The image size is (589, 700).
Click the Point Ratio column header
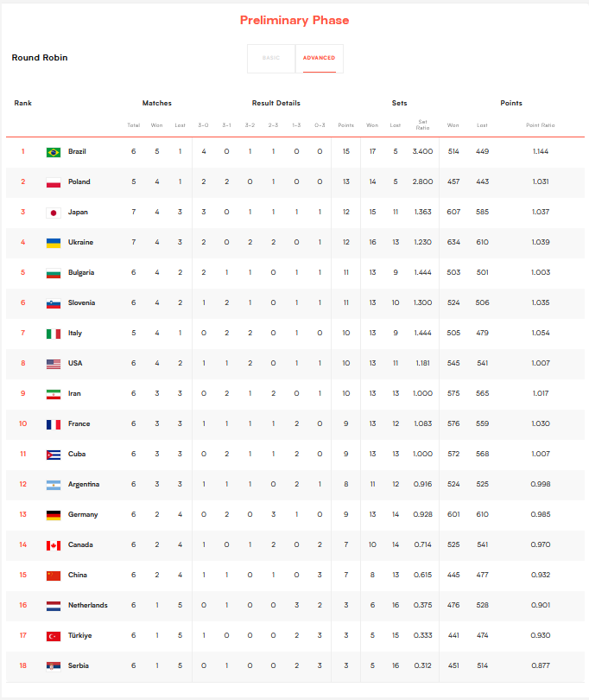click(x=541, y=125)
